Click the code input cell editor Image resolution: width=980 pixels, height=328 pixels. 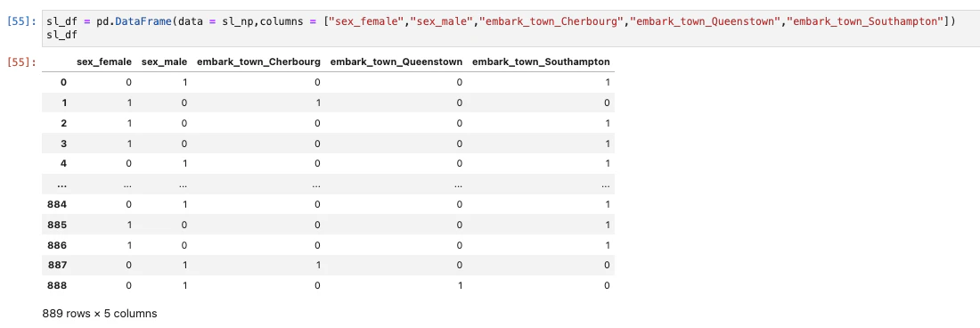point(510,29)
